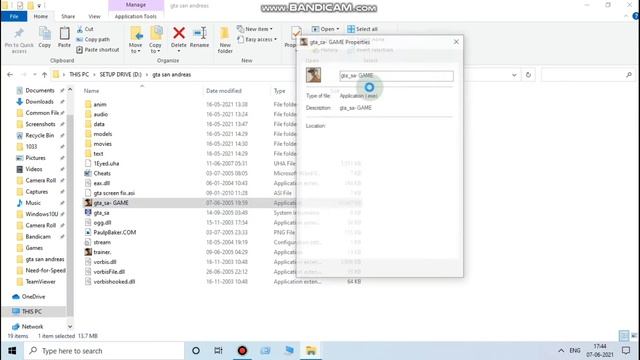Open Music in navigation pane
The image size is (640, 360).
33,203
